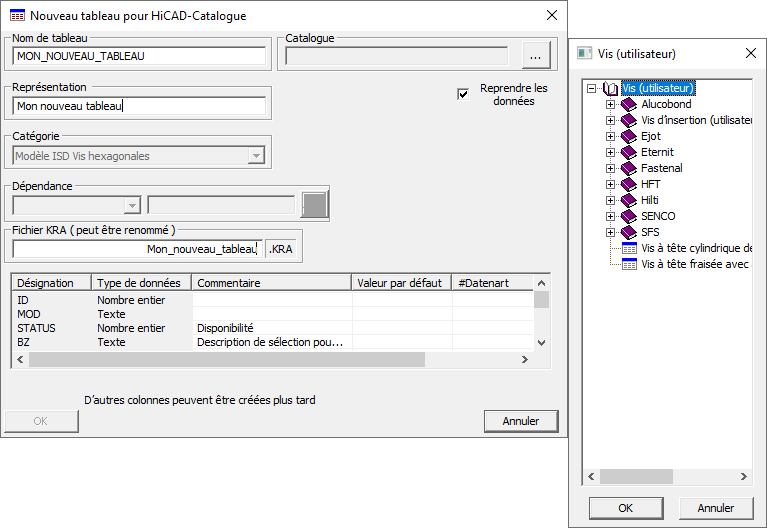The image size is (767, 528).
Task: Expand the Alucobond tree node
Action: pos(610,104)
